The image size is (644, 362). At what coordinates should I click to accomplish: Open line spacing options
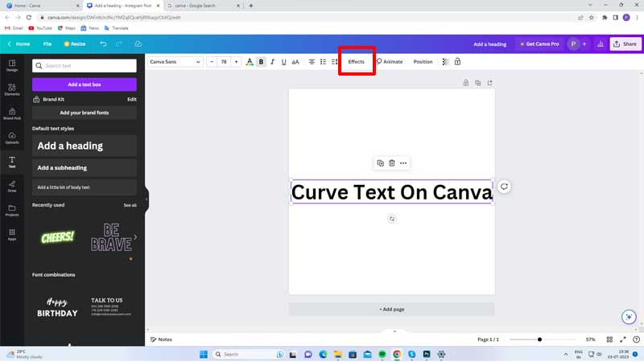coord(334,62)
